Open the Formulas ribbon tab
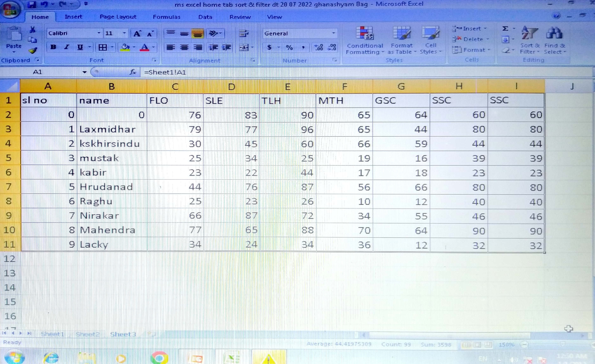This screenshot has height=364, width=595. 166,17
